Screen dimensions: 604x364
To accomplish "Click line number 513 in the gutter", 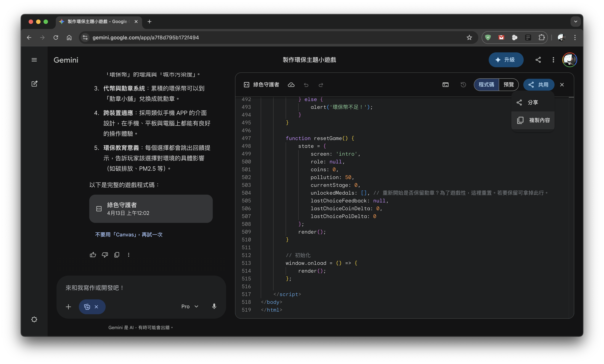I will (x=246, y=263).
